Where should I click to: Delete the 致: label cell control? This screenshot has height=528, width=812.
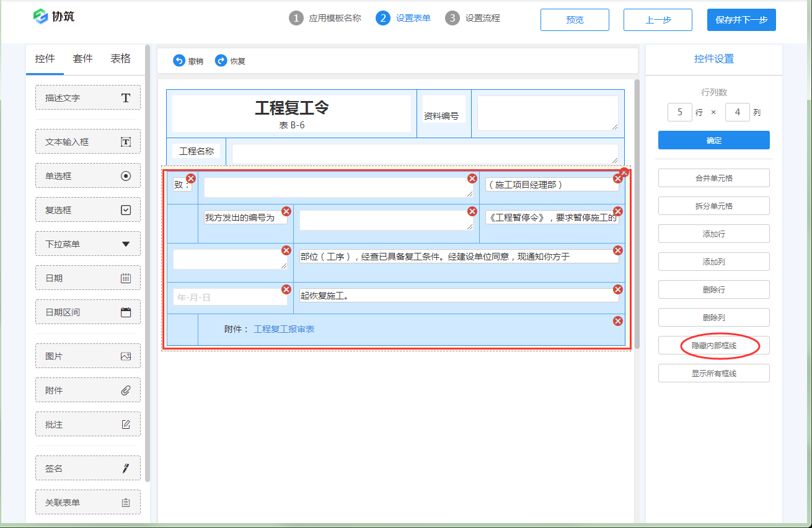191,178
